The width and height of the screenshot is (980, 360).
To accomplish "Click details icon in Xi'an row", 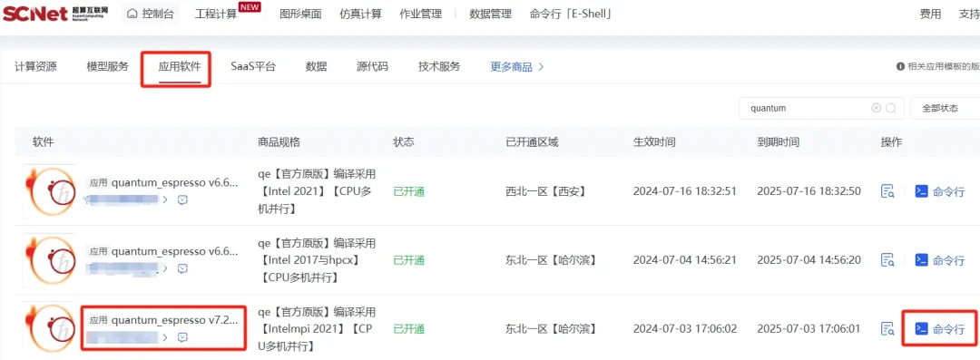I will pos(887,191).
